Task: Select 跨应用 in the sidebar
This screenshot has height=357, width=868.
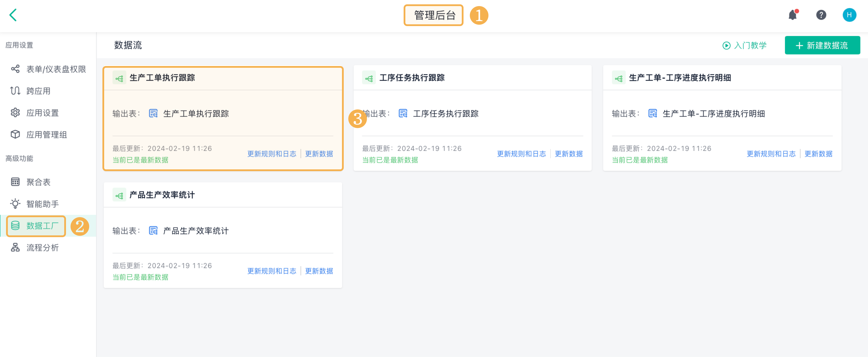Action: coord(48,91)
